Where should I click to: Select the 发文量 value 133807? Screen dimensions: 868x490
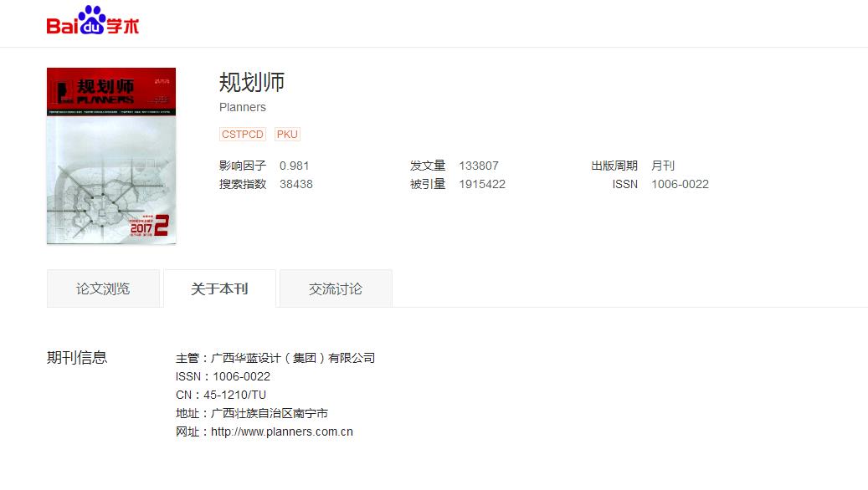click(479, 166)
